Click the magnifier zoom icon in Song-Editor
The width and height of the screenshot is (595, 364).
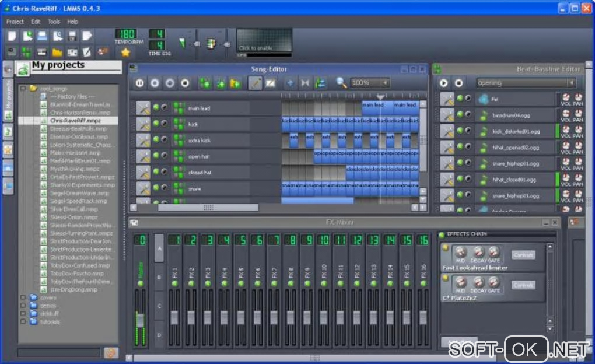click(x=342, y=83)
